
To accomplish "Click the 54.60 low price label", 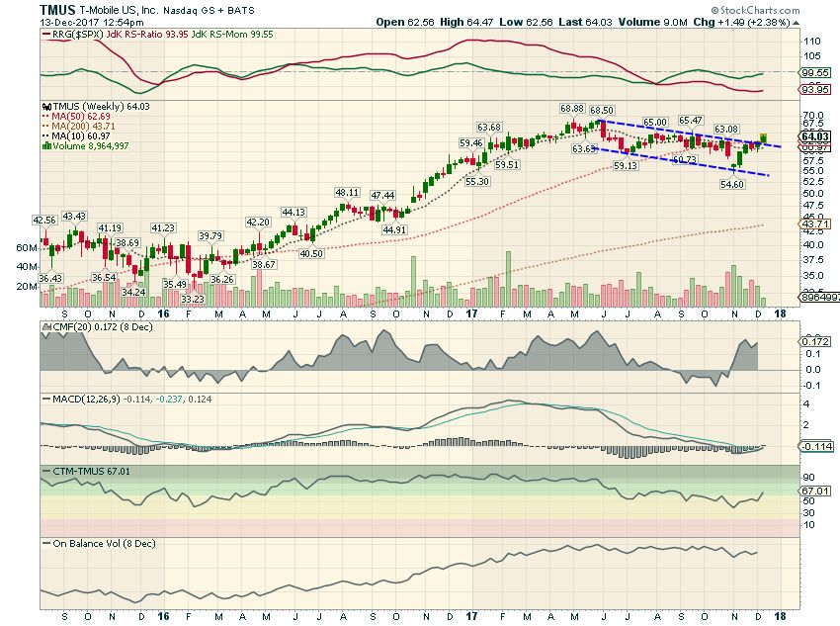I will 732,184.
